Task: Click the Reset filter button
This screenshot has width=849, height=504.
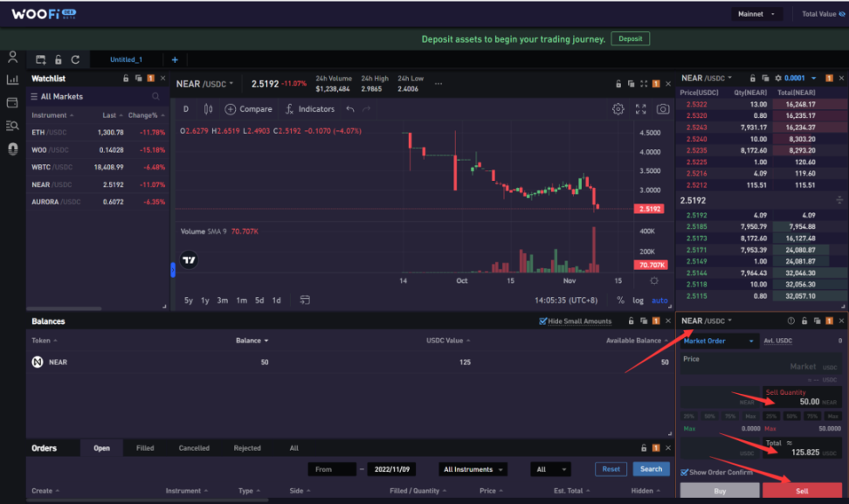Action: click(611, 469)
